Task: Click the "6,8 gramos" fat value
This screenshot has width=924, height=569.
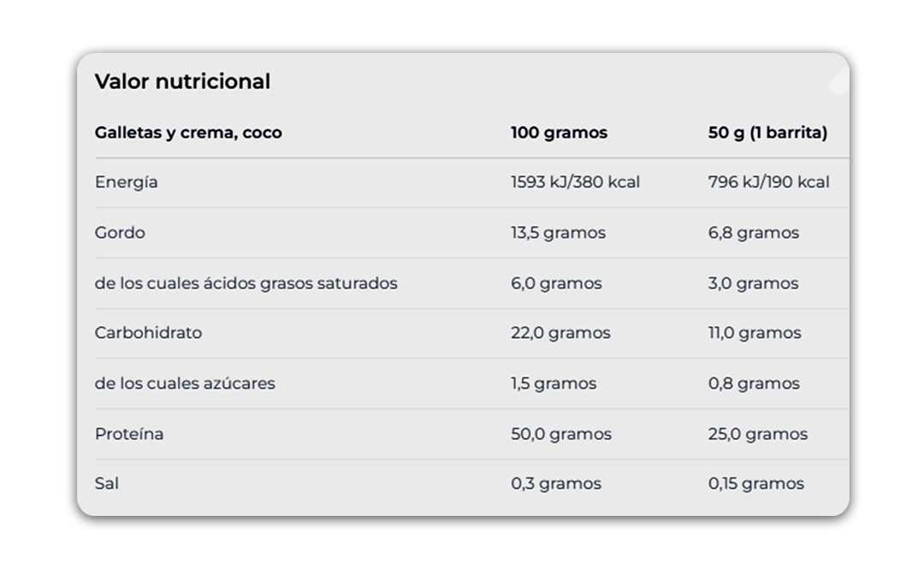Action: click(753, 233)
